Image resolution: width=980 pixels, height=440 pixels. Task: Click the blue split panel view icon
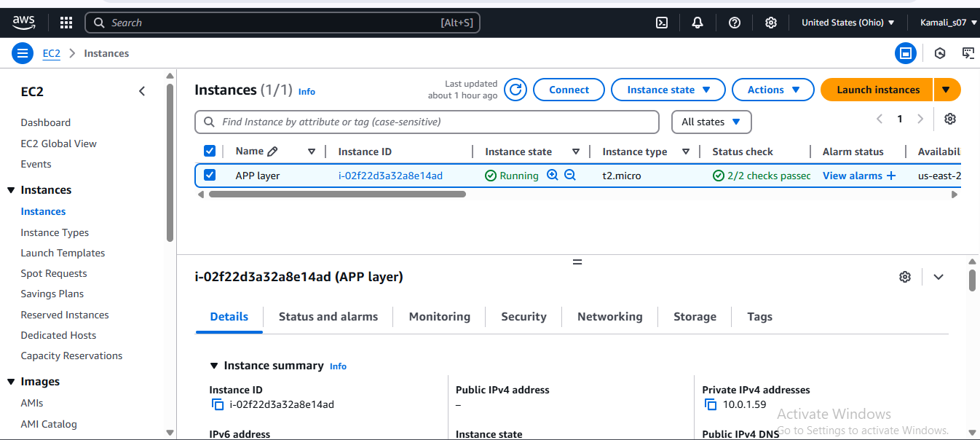click(x=906, y=53)
